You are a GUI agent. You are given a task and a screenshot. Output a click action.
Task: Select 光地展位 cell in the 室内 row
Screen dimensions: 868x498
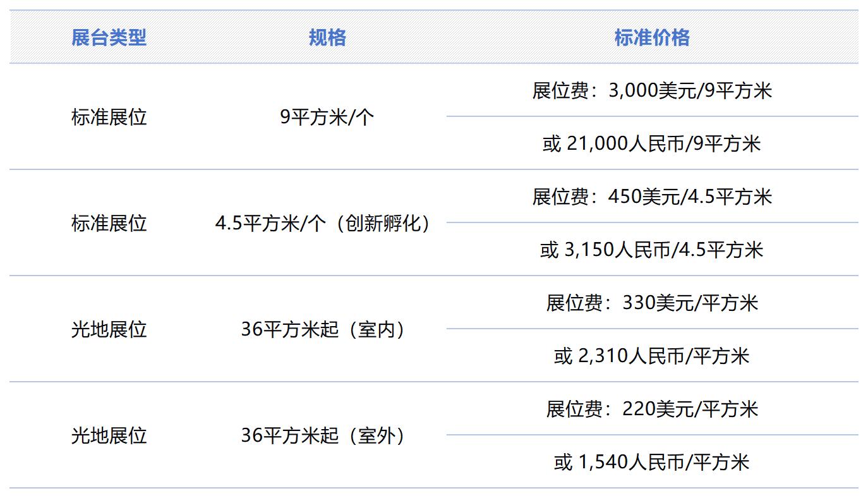(109, 330)
